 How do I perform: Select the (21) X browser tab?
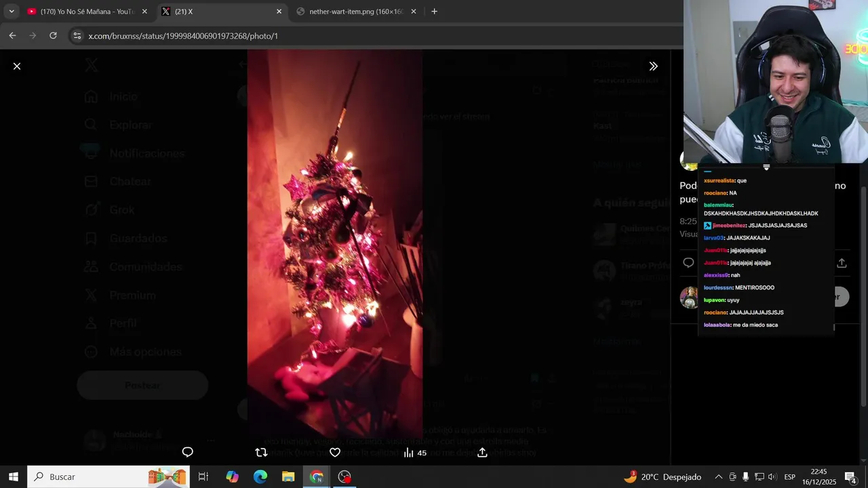tap(221, 12)
